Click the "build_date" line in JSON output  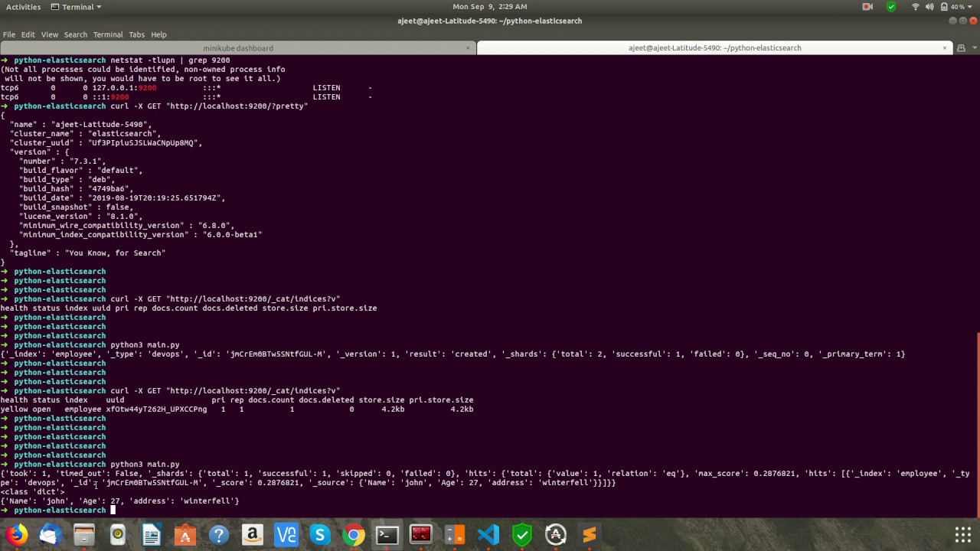tap(122, 197)
